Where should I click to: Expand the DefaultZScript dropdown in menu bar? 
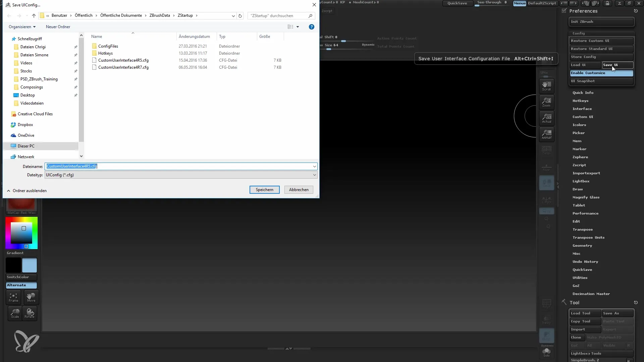pyautogui.click(x=542, y=3)
